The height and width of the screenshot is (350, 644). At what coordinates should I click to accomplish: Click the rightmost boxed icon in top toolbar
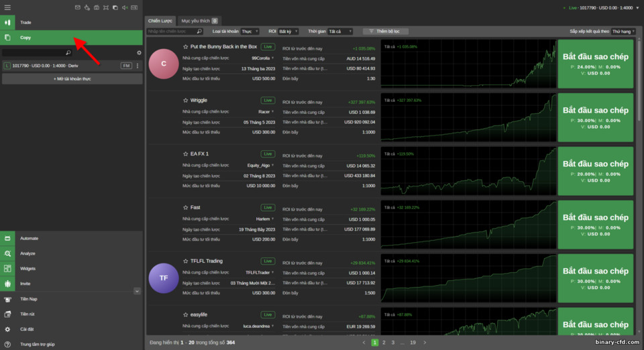click(134, 7)
